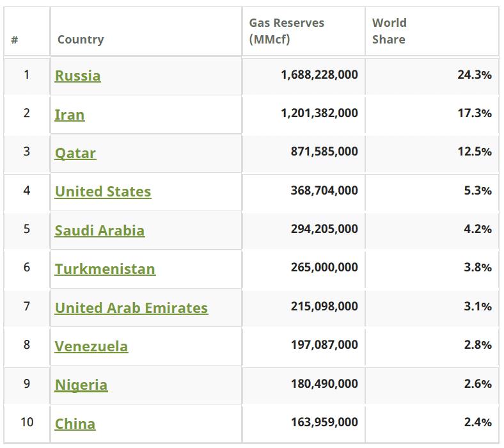Click the Iran link

point(69,115)
